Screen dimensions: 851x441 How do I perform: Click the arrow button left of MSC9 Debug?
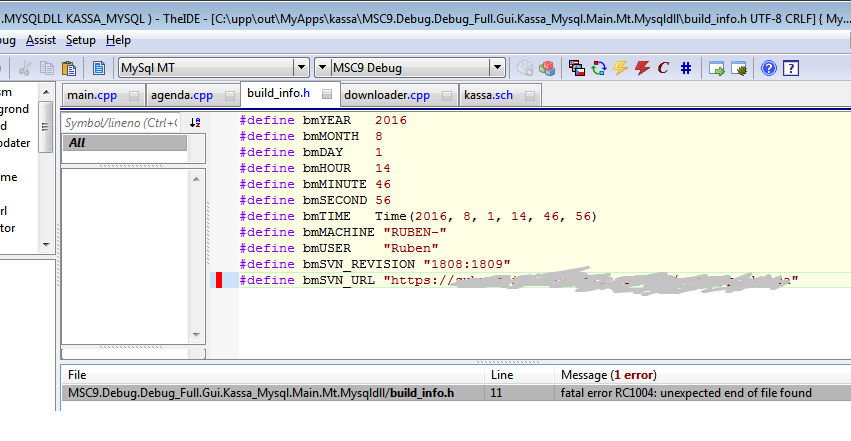click(x=323, y=68)
